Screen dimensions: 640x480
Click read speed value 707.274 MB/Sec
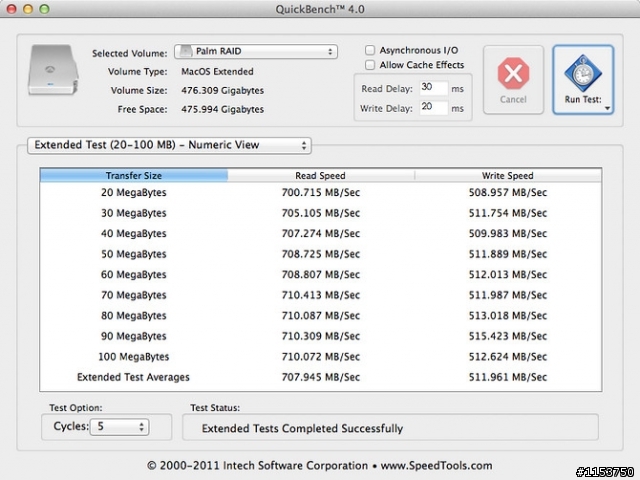click(321, 233)
